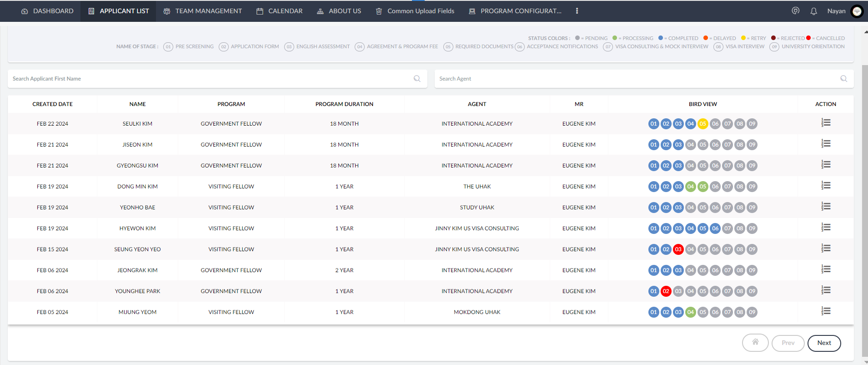Click the FEB 15 2024 date cell

tap(52, 249)
